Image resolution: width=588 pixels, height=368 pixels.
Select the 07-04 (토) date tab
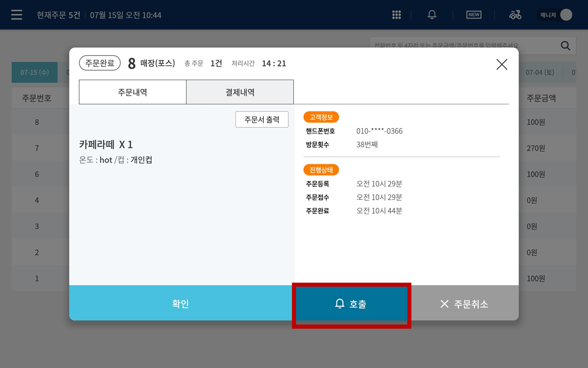pyautogui.click(x=540, y=72)
